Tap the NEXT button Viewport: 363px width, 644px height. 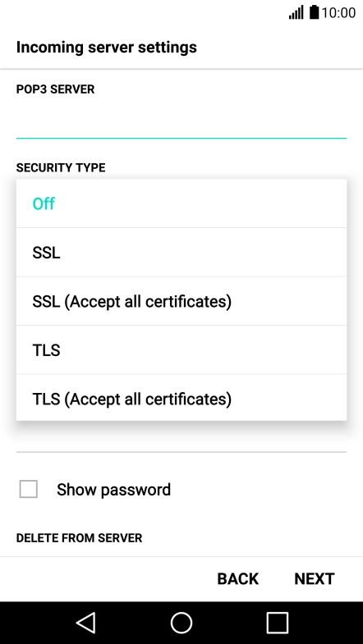(315, 578)
